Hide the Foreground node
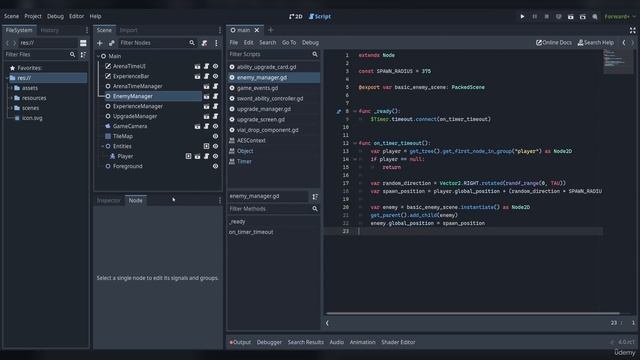 [x=216, y=166]
